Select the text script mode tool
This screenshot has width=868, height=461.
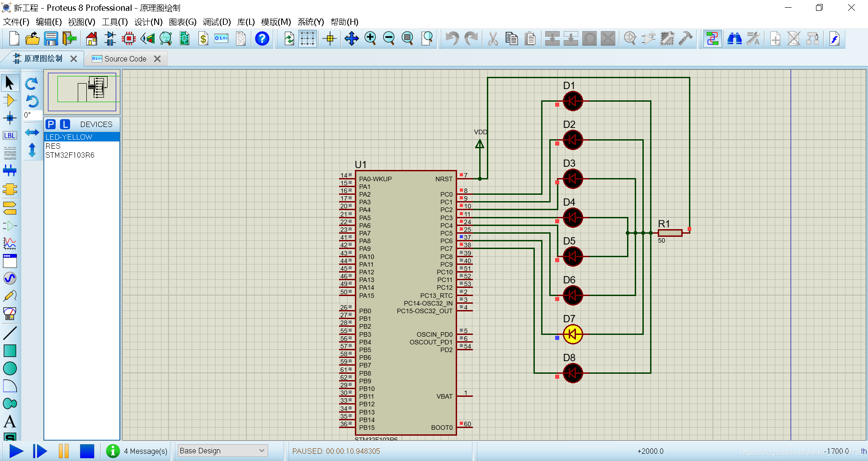point(9,153)
